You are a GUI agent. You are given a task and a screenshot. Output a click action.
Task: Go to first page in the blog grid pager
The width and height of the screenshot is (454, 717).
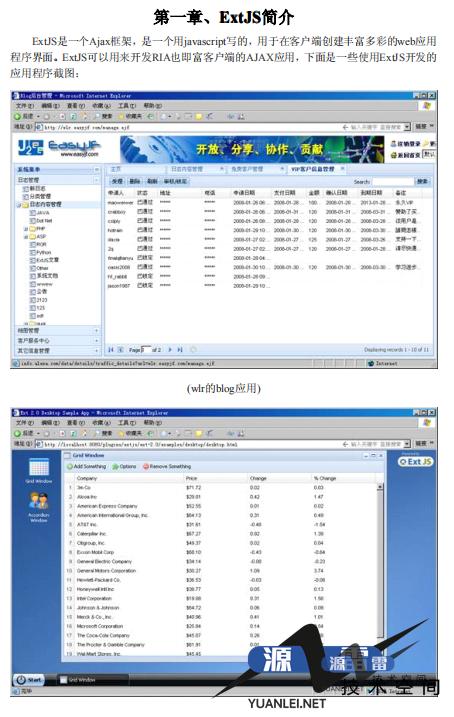(x=111, y=350)
